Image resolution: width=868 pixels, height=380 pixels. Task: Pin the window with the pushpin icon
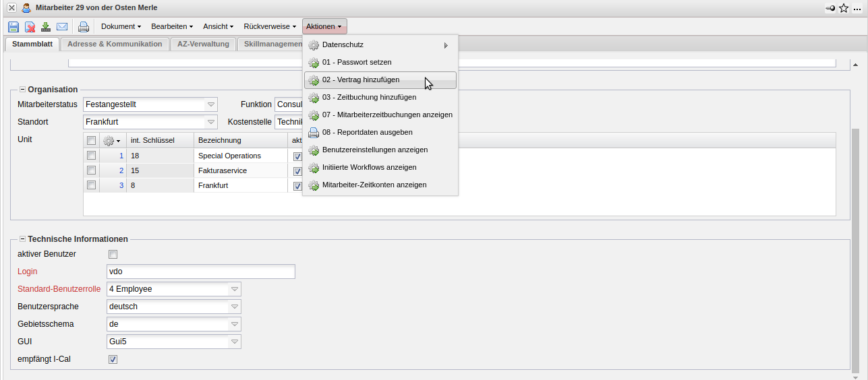830,8
